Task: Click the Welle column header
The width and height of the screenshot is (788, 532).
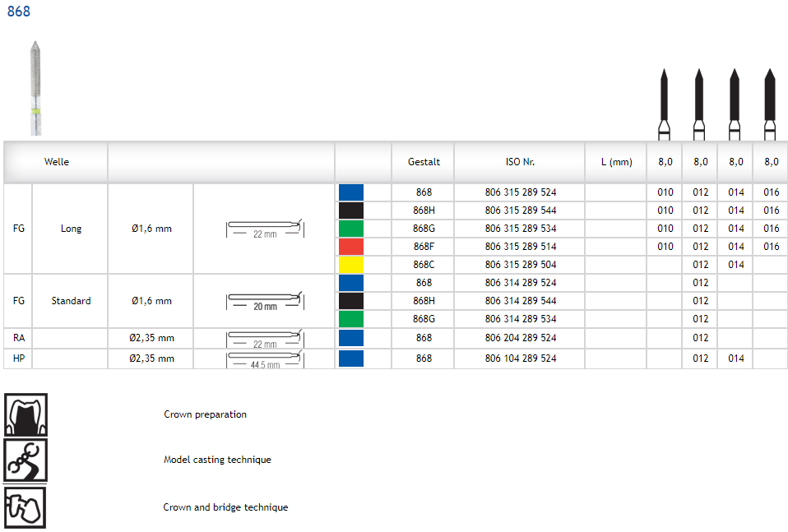Action: coord(57,162)
